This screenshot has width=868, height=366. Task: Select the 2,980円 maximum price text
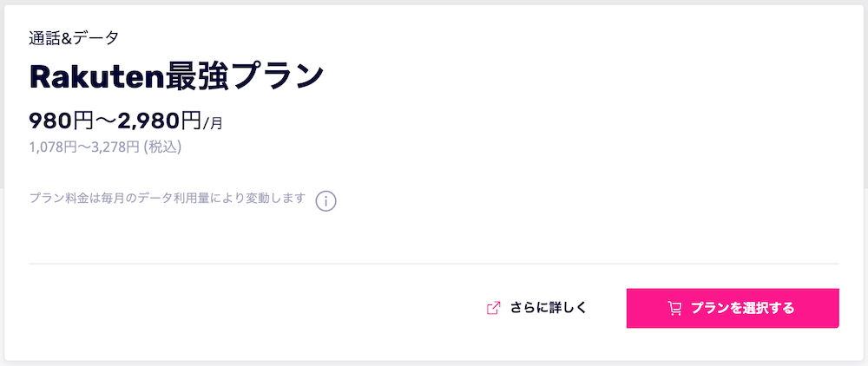[160, 119]
